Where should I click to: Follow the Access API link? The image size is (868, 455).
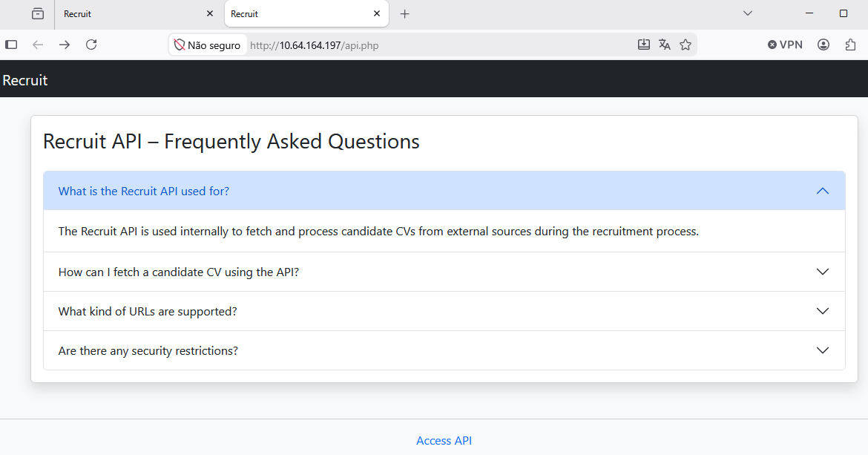(x=444, y=441)
